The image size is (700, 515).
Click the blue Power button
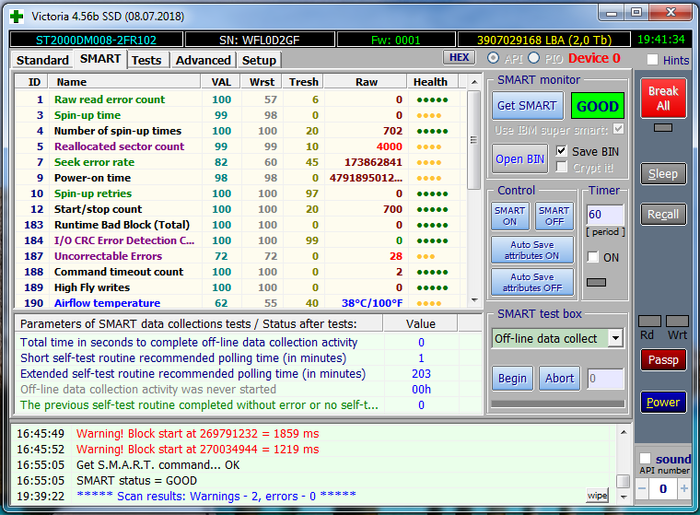663,402
